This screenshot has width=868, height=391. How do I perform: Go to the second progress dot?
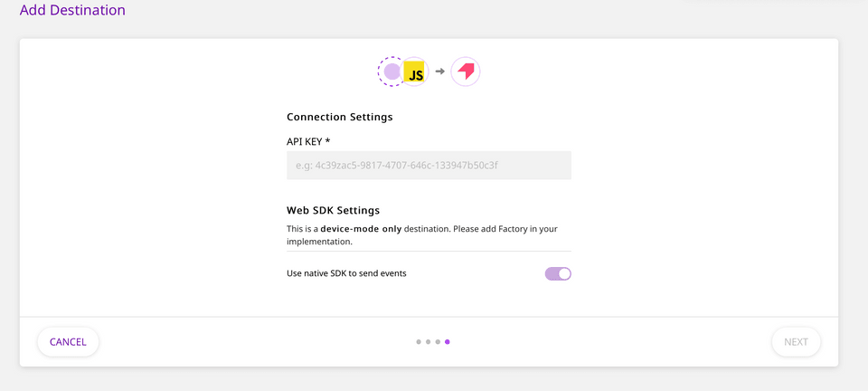click(x=428, y=342)
